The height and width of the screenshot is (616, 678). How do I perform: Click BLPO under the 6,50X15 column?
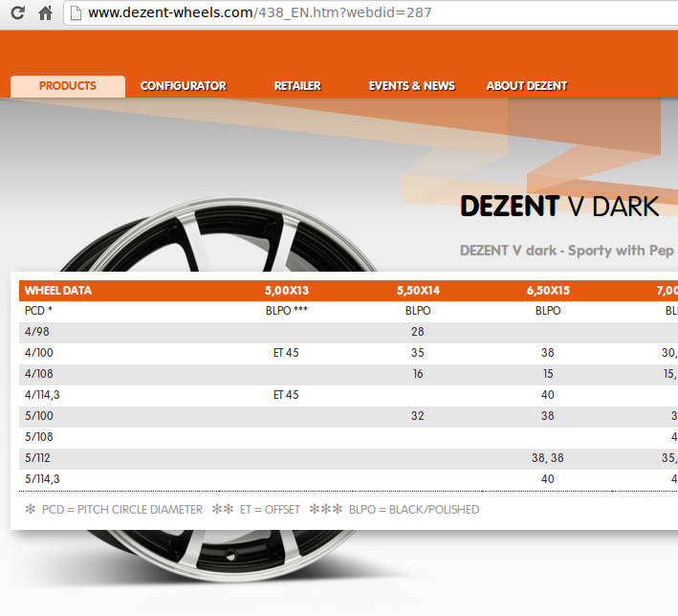click(x=548, y=311)
